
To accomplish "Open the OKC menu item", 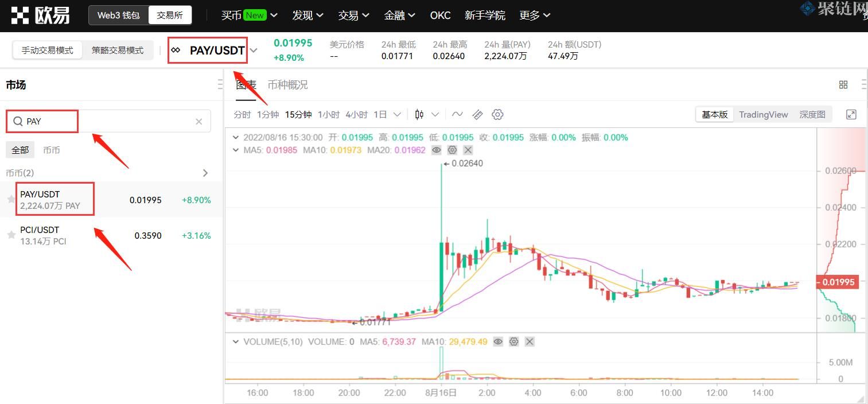I will (440, 15).
